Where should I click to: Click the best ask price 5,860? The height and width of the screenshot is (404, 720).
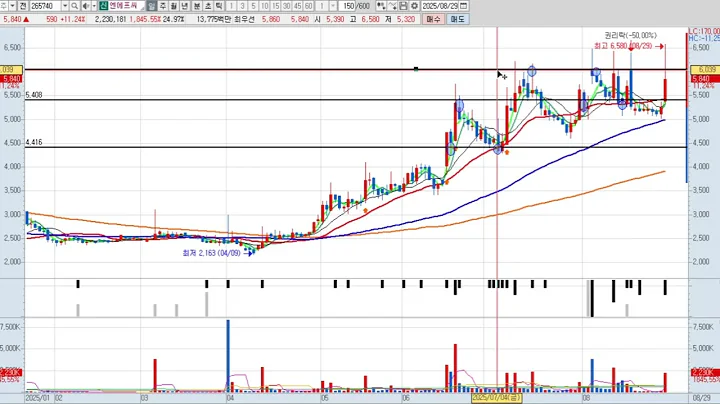pyautogui.click(x=271, y=19)
